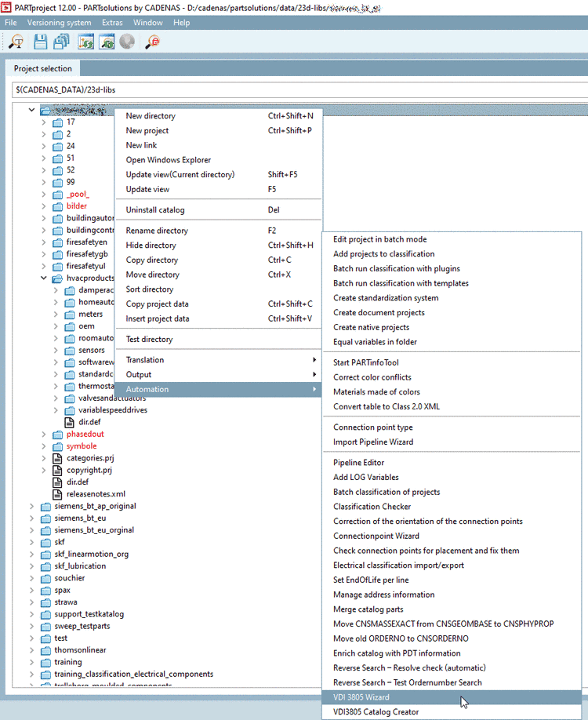Click the window icon with magnifier and green arrows
The image size is (588, 720).
click(x=107, y=42)
